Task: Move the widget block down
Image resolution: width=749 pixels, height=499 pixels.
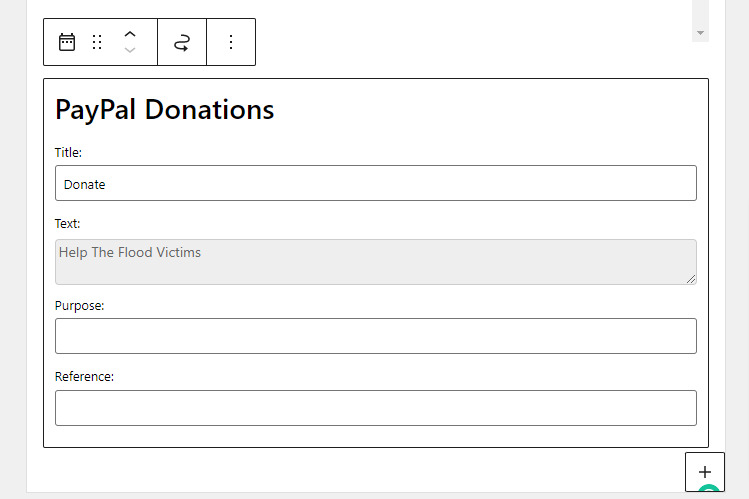Action: coord(130,50)
